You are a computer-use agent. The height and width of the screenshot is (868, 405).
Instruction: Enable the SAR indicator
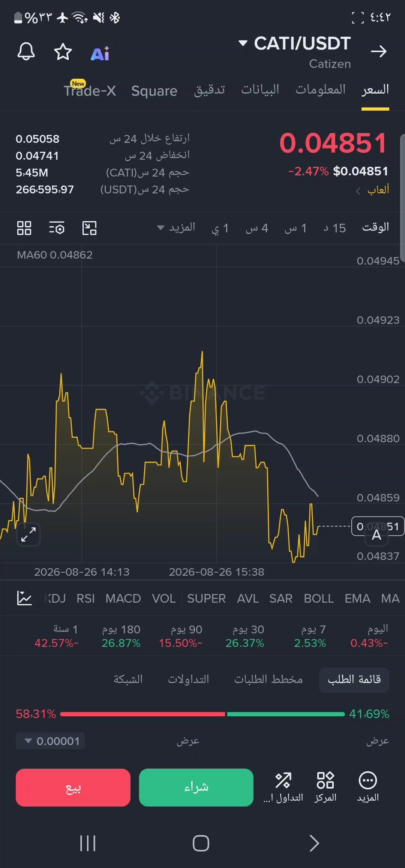pos(280,599)
